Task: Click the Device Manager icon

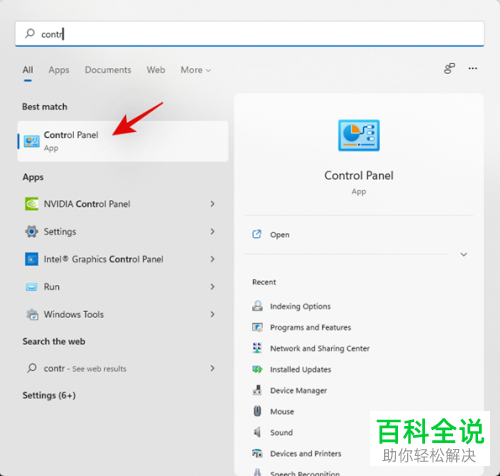Action: 257,390
